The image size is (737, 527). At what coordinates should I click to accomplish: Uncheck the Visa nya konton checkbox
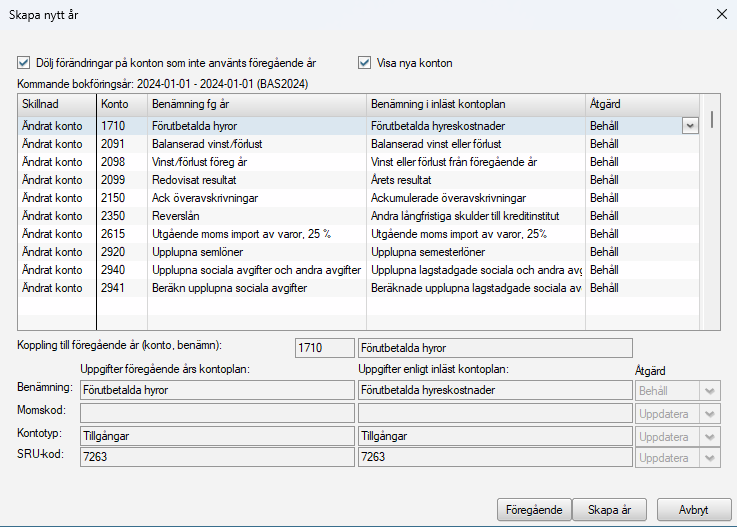[x=365, y=63]
